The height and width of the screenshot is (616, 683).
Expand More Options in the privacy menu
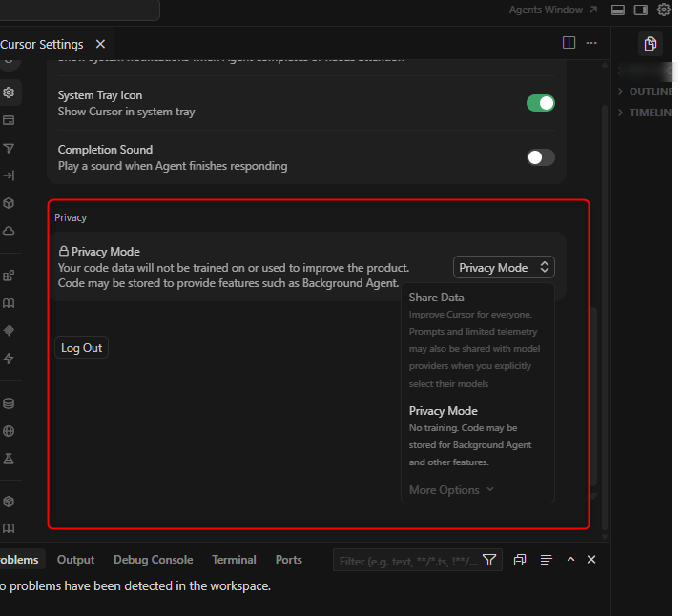[x=451, y=490]
